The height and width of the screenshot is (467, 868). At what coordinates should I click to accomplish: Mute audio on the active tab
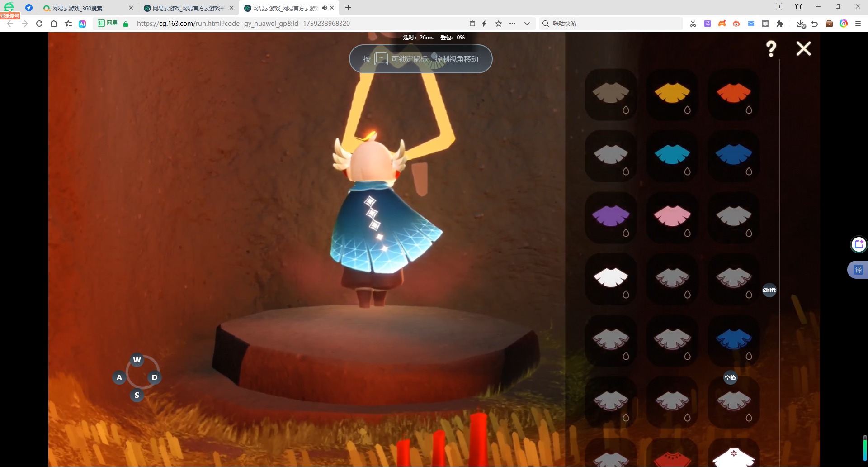click(x=324, y=8)
